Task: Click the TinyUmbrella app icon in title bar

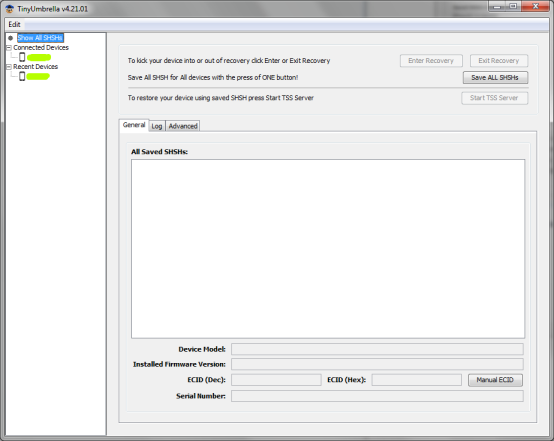Action: point(10,9)
